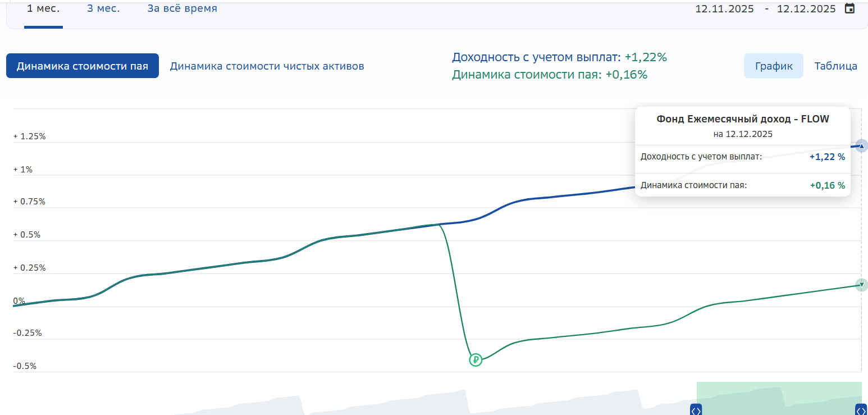This screenshot has width=868, height=415.
Task: Switch to "Динамика стоимости чистых активов"
Action: tap(267, 66)
